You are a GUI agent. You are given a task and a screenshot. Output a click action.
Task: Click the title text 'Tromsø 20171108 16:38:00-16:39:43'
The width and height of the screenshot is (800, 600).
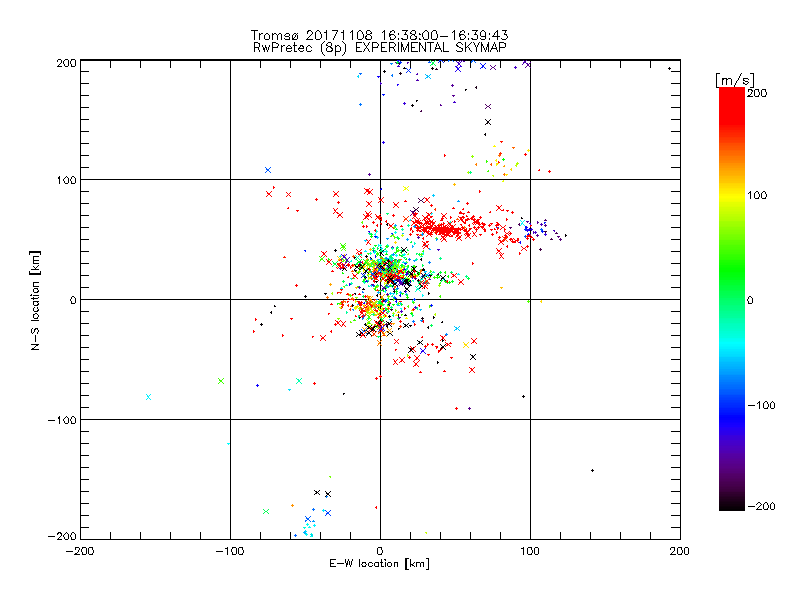pyautogui.click(x=379, y=35)
